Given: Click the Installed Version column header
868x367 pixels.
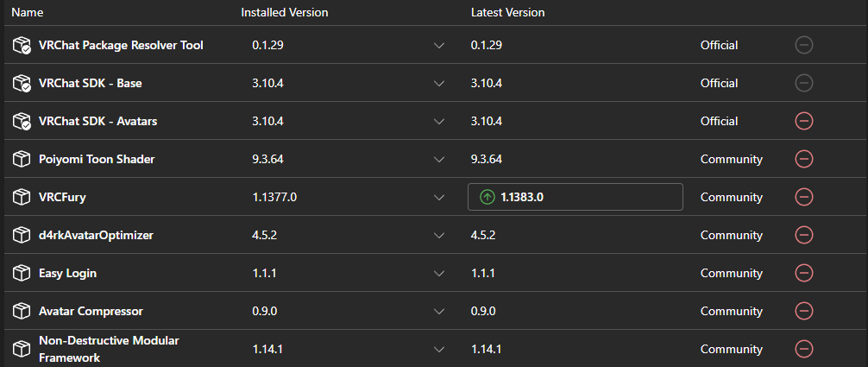Looking at the screenshot, I should 285,12.
